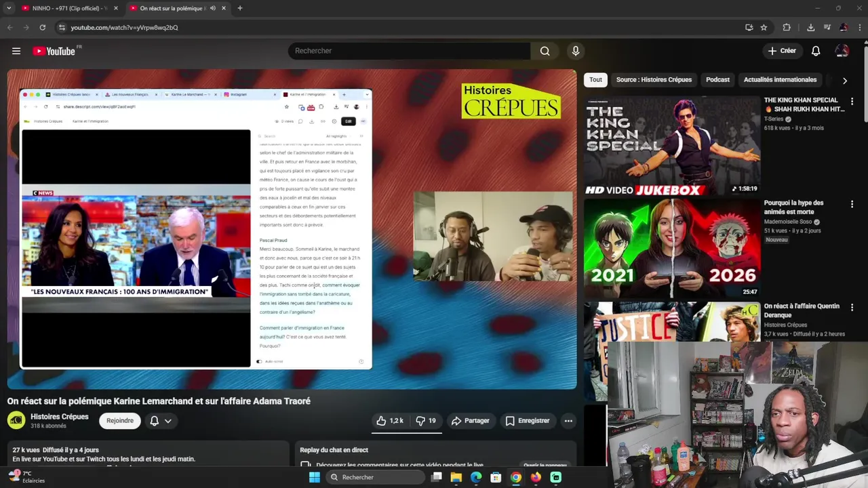Click the install app icon in address bar

[749, 27]
